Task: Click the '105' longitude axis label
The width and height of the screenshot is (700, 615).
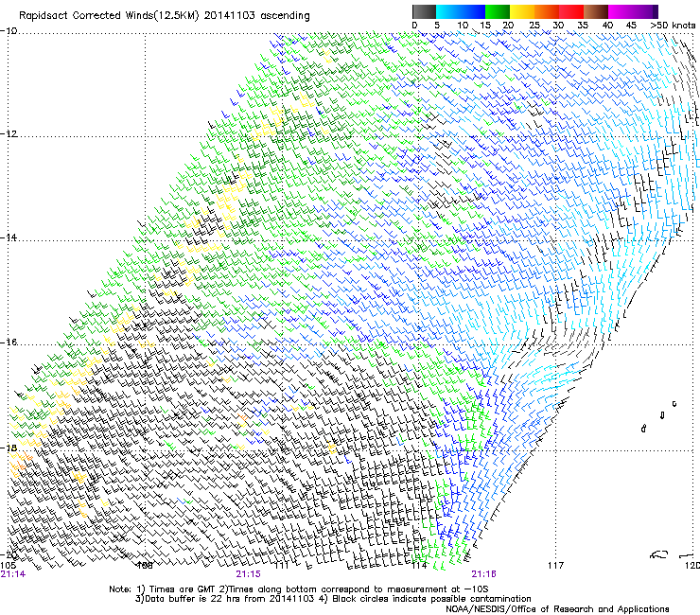Action: 8,566
